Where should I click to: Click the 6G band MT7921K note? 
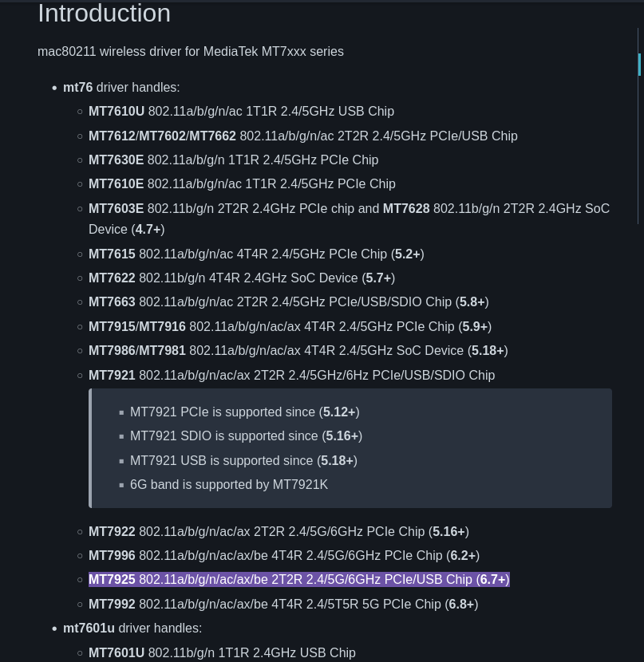pyautogui.click(x=228, y=485)
